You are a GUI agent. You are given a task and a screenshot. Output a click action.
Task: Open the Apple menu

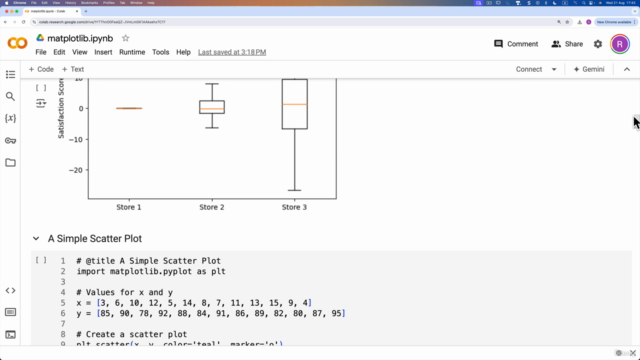pos(7,3)
